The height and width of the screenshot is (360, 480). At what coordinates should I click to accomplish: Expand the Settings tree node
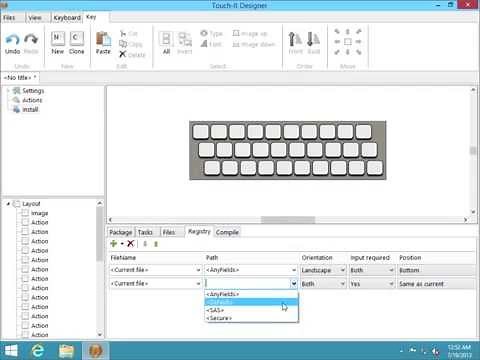tap(8, 91)
